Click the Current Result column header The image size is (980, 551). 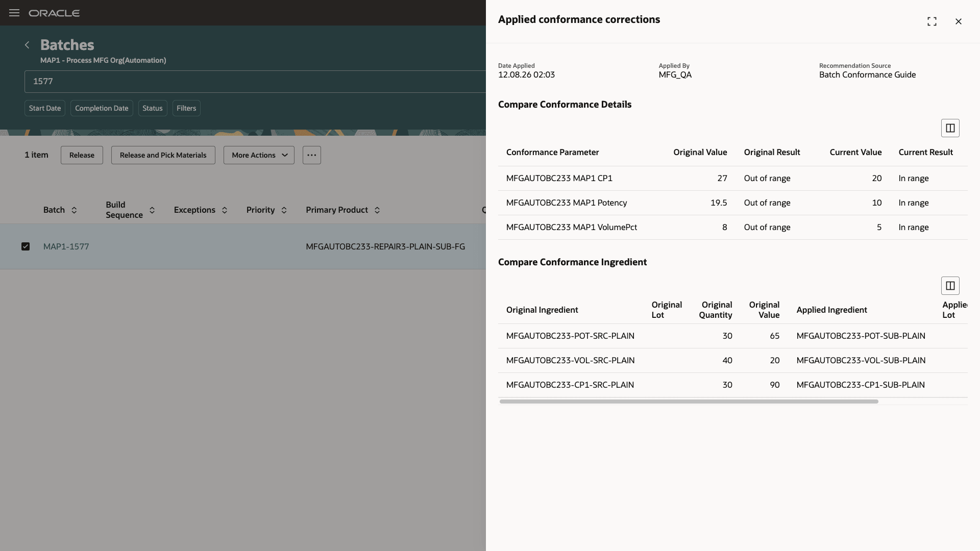pos(925,152)
